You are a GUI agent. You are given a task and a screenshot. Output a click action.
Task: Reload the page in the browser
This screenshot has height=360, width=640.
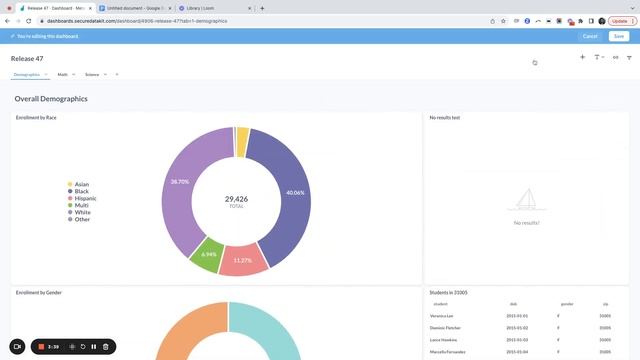[29, 21]
